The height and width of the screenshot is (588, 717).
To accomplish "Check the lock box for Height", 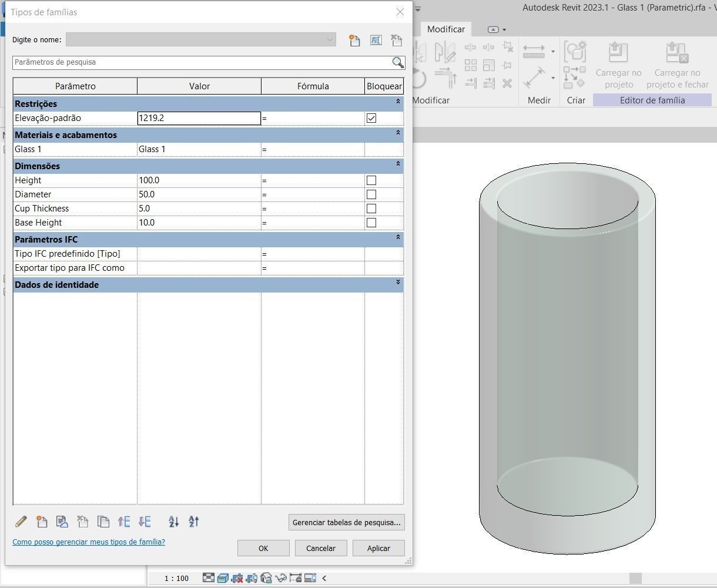I will point(371,180).
